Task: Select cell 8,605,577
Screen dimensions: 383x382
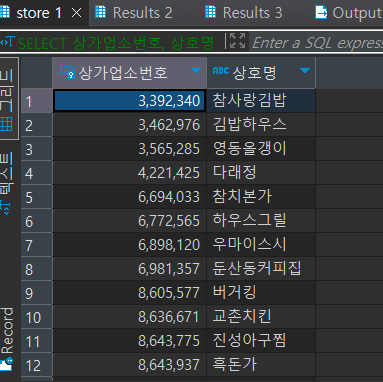Action: (129, 293)
